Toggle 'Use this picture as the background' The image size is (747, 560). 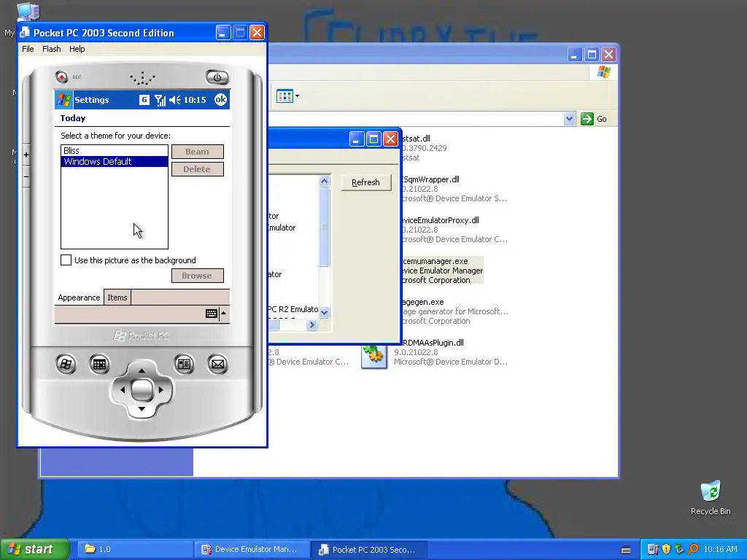(66, 260)
